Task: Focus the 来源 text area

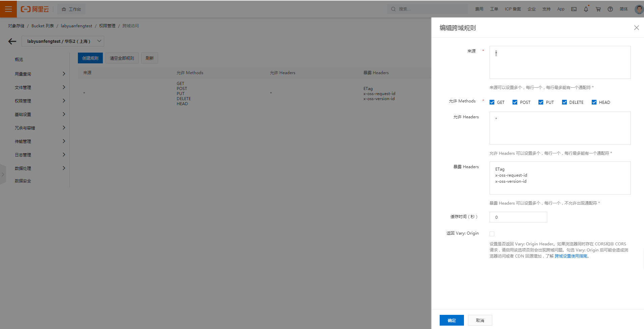Action: [x=560, y=62]
